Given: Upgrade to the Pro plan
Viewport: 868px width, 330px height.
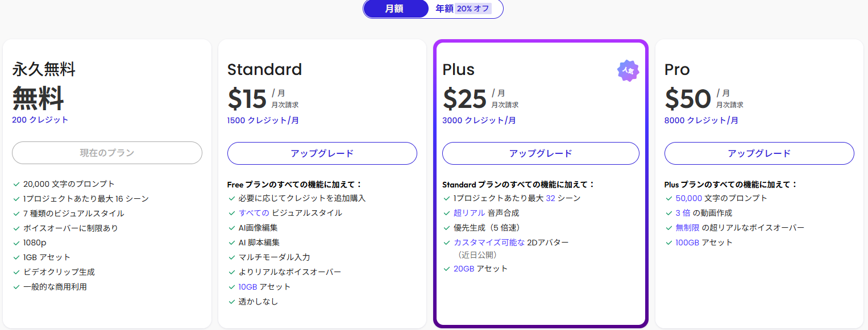Looking at the screenshot, I should pos(759,153).
